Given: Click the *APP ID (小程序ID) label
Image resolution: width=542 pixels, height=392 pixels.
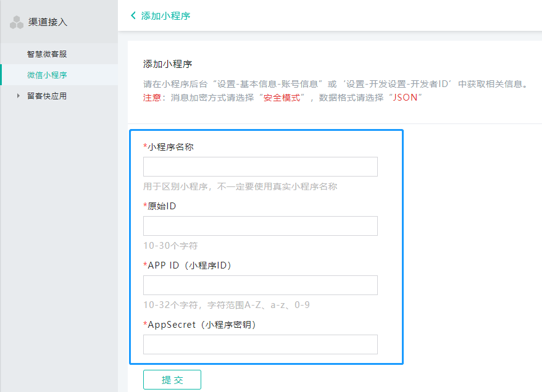Looking at the screenshot, I should 187,265.
